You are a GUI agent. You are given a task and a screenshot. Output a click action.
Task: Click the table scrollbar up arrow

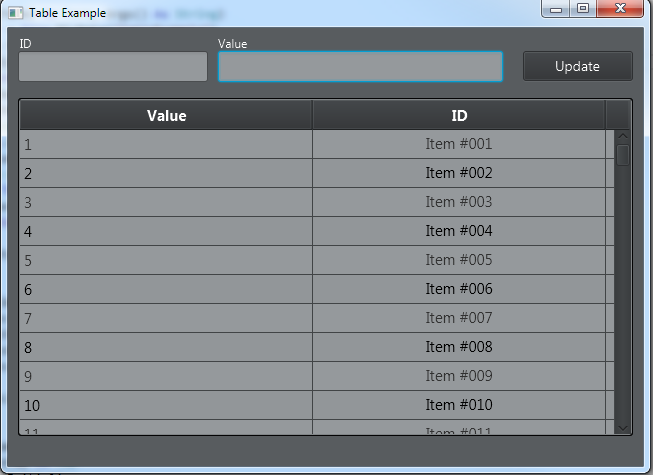(x=623, y=136)
